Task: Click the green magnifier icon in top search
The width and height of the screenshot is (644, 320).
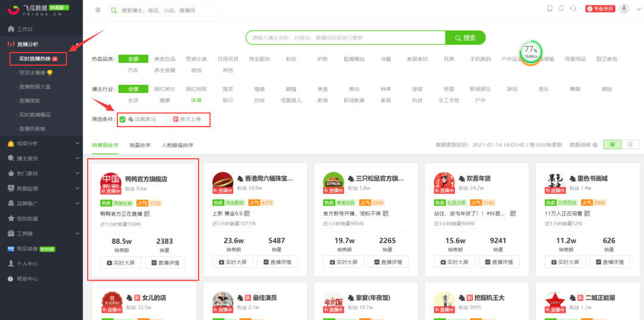Action: click(x=114, y=10)
